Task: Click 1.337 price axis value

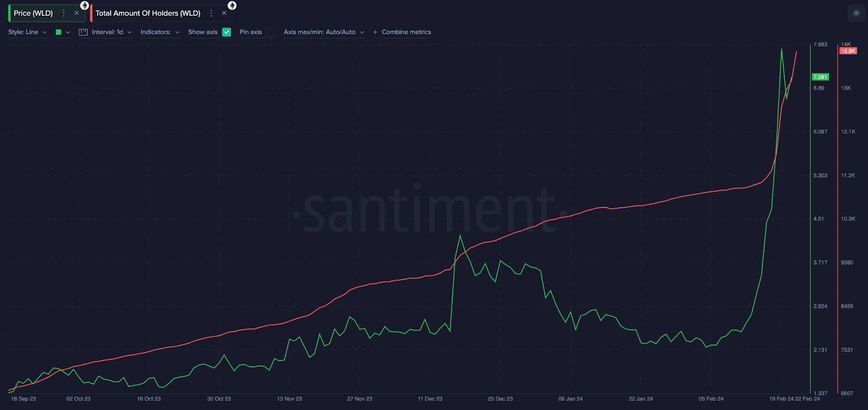Action: 820,393
